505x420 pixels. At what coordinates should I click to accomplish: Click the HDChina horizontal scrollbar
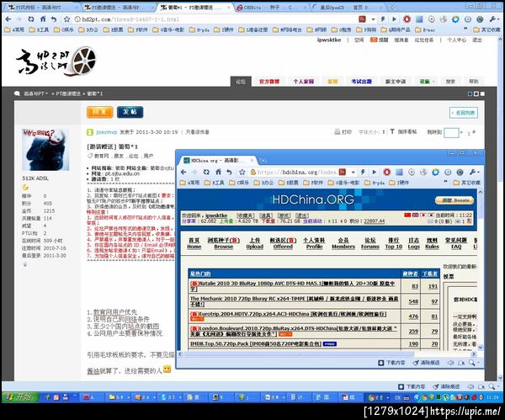327,354
